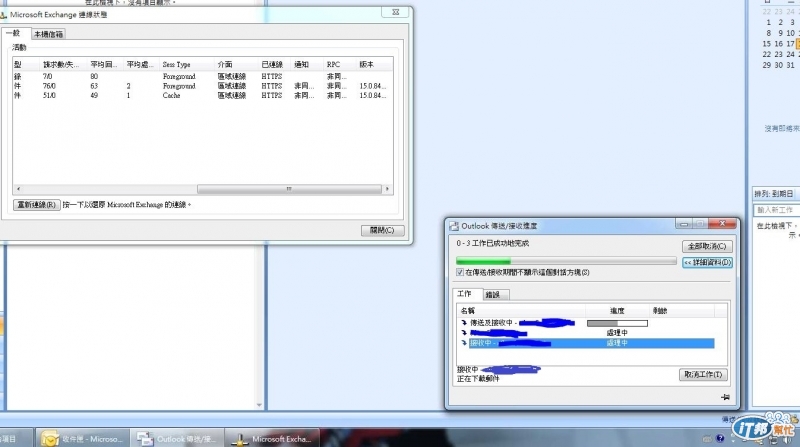Click the pin icon in the send/receive dialog
Viewport: 800px width, 447px height.
(726, 396)
